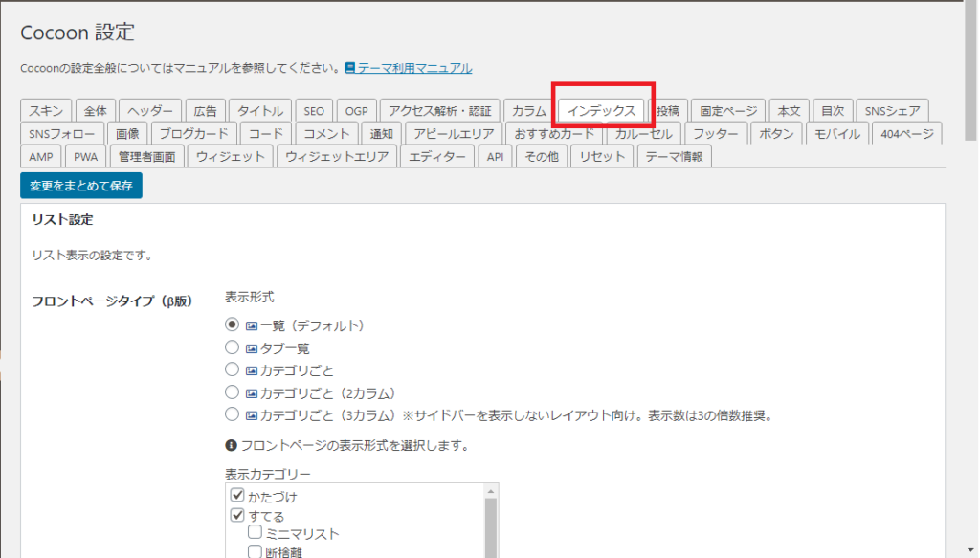Screen dimensions: 980x558
Task: Click the リスト設定 section heading
Action: (x=62, y=219)
